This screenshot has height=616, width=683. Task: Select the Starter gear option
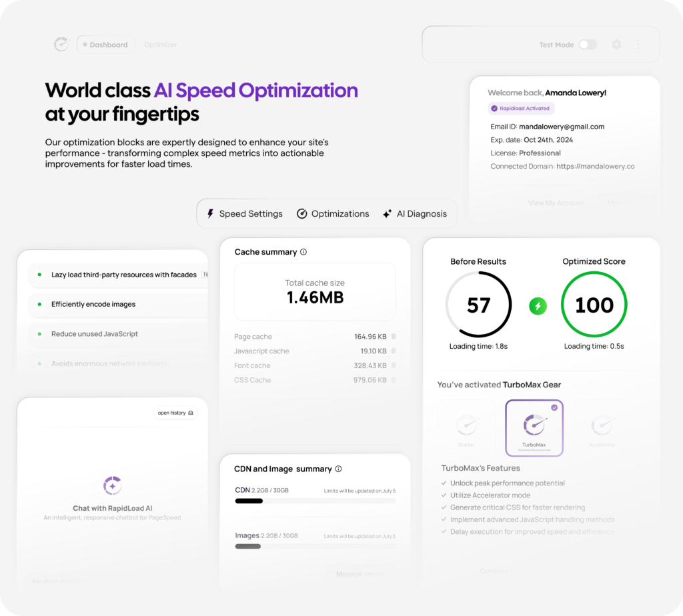tap(467, 427)
